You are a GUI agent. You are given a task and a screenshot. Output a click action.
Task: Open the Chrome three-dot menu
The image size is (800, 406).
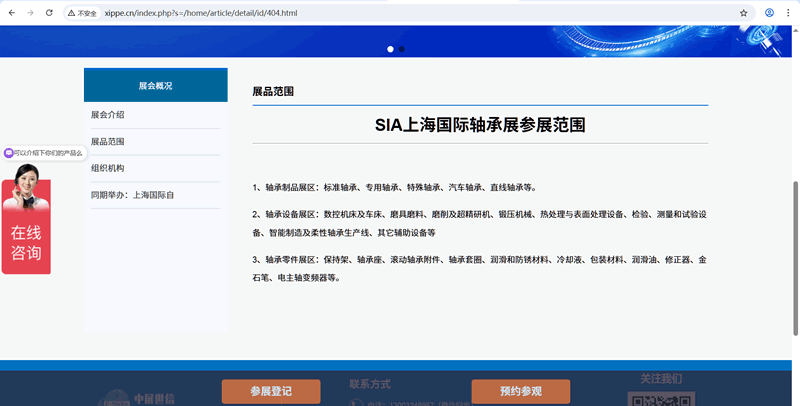(x=789, y=13)
